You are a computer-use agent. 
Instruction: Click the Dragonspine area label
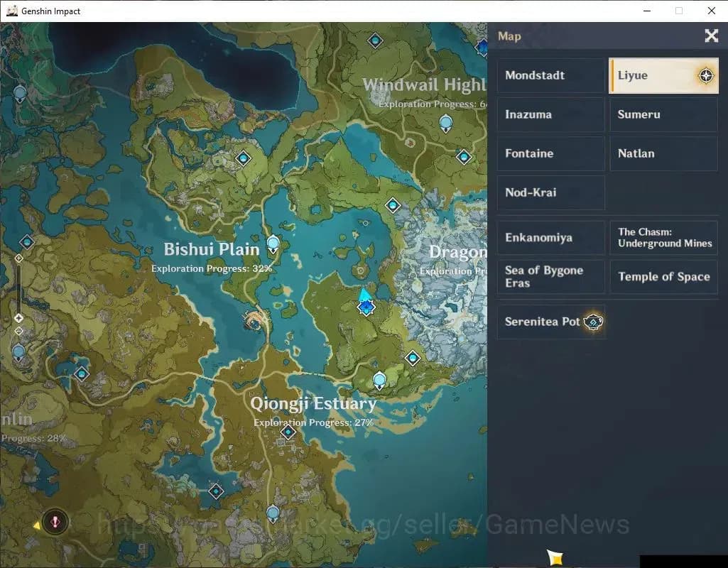tap(458, 252)
